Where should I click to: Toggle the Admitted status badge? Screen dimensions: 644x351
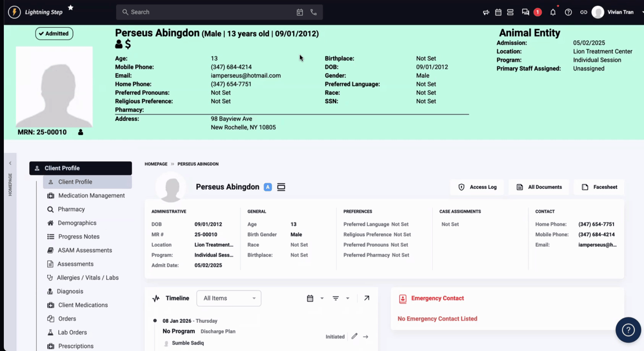(x=54, y=34)
